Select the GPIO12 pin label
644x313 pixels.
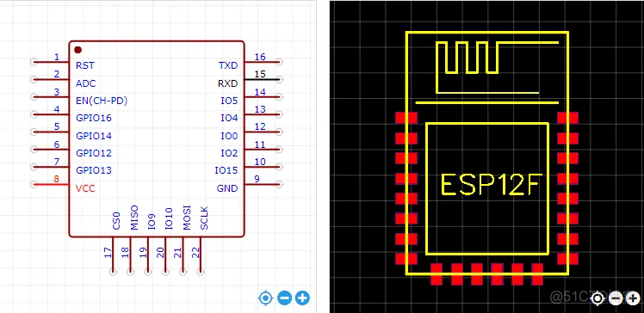[x=94, y=153]
